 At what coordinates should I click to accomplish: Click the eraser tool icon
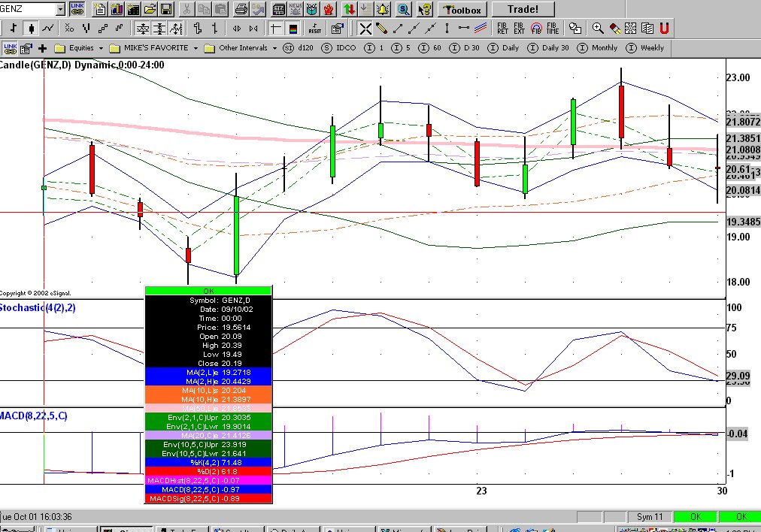(615, 29)
